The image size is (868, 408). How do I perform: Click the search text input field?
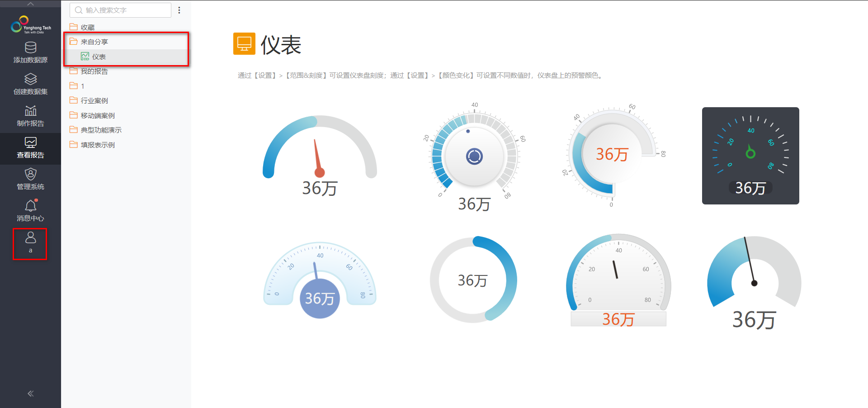click(120, 10)
